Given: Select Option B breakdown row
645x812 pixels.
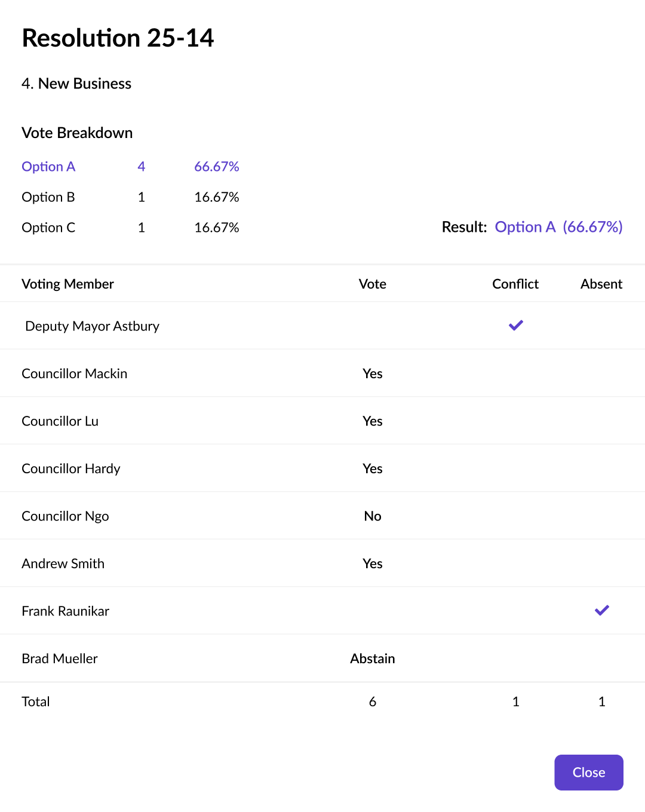Looking at the screenshot, I should 130,197.
